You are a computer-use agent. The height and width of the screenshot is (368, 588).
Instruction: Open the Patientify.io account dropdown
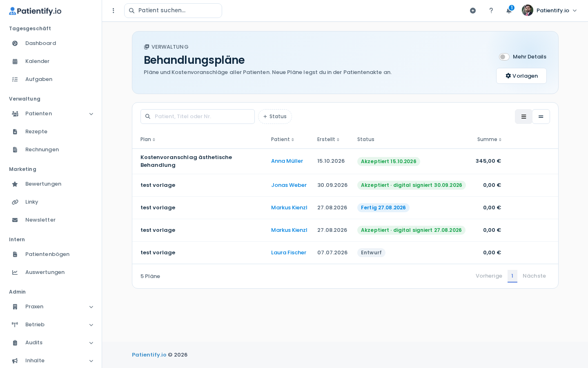550,11
